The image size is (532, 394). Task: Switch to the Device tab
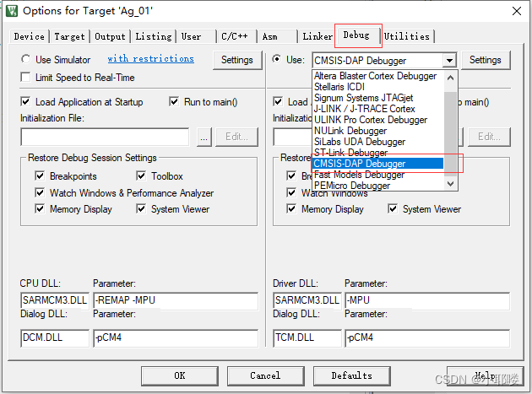point(30,36)
